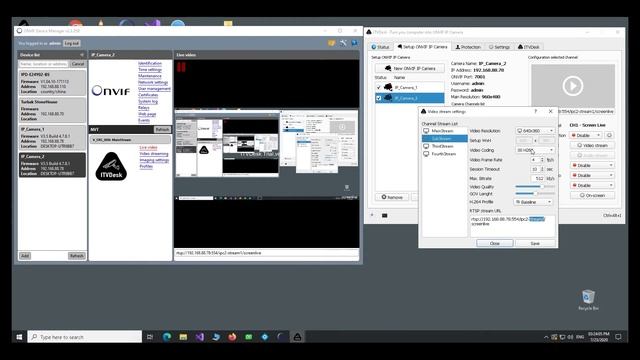The width and height of the screenshot is (640, 360).
Task: Collapse the Device list panel arrow
Action: coord(82,55)
